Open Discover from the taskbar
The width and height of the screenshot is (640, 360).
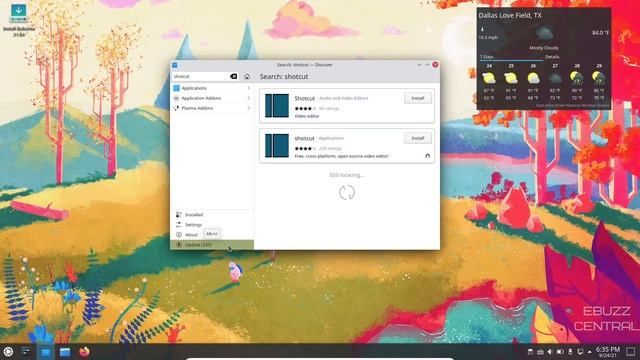(45, 351)
